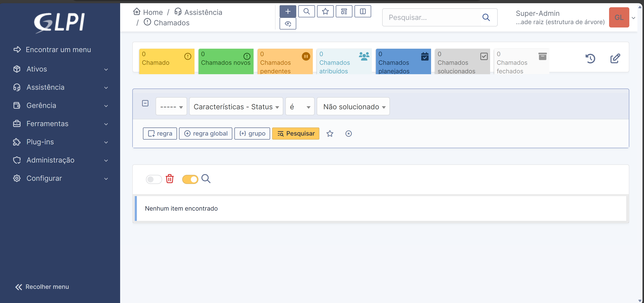Expand the Plug-ins chevron
The width and height of the screenshot is (644, 303).
(x=106, y=142)
